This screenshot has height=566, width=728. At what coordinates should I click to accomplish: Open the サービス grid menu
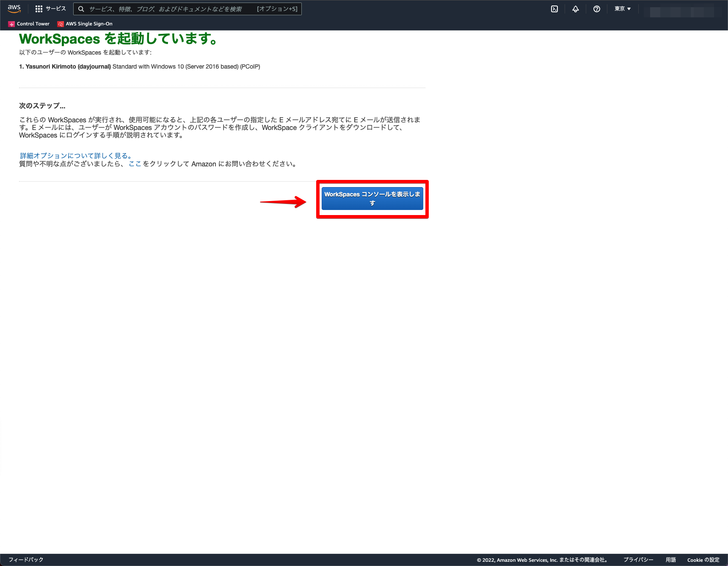[x=50, y=9]
